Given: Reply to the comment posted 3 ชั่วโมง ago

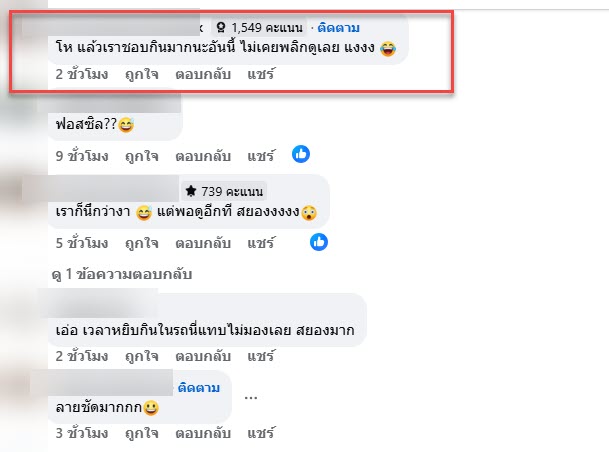Looking at the screenshot, I should tap(203, 433).
